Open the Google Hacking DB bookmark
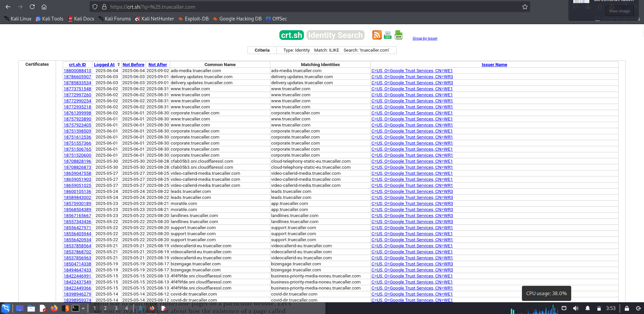The image size is (644, 314). [x=237, y=19]
